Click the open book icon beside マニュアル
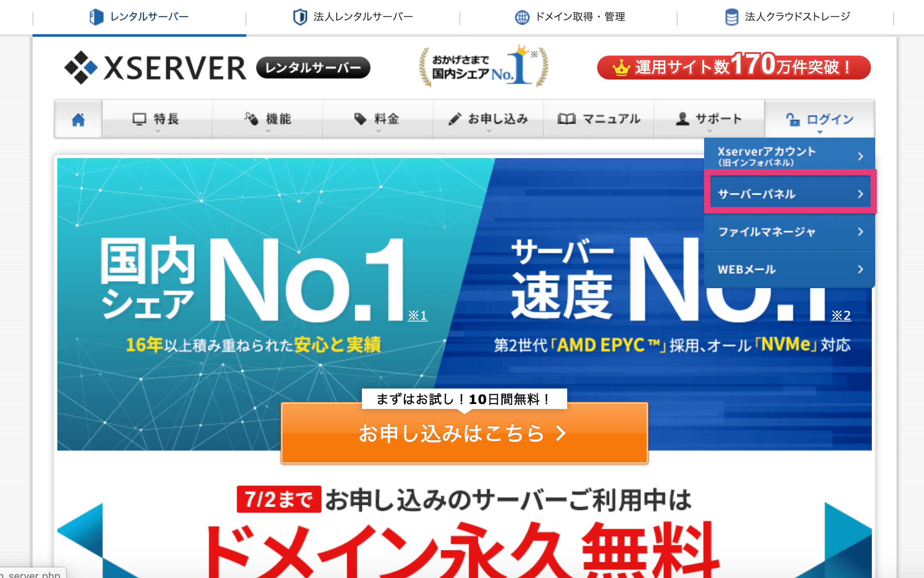 click(x=567, y=119)
